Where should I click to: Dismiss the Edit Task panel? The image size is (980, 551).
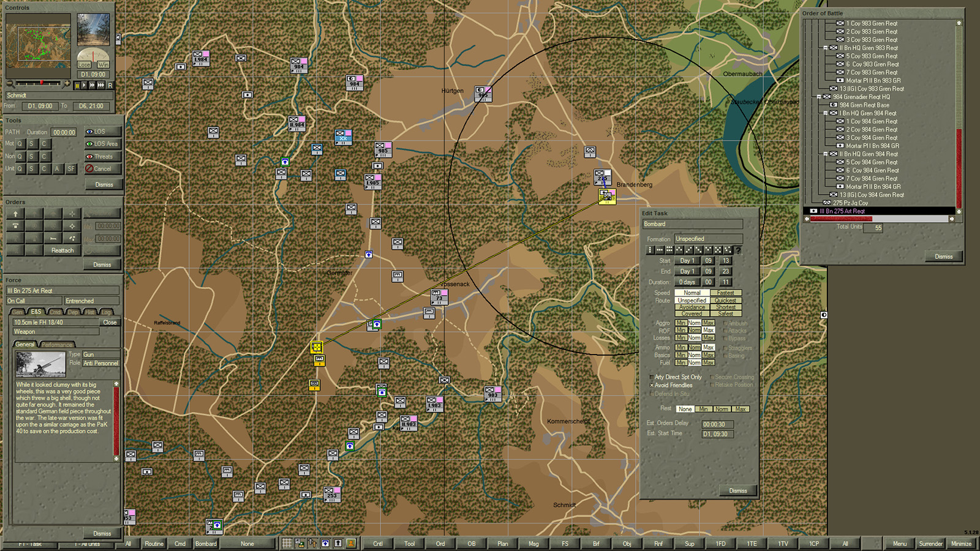(x=738, y=490)
